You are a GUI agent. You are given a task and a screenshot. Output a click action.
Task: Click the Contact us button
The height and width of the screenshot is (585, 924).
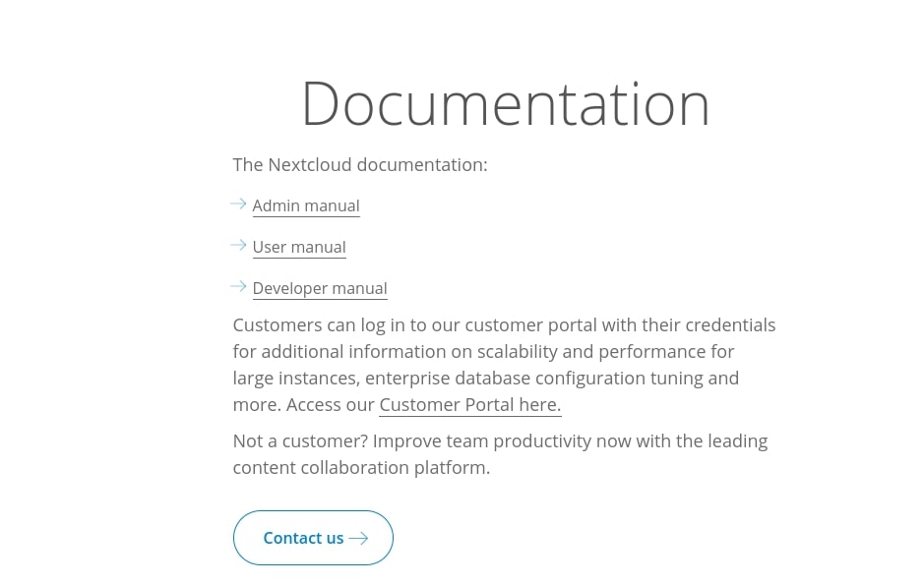pyautogui.click(x=313, y=538)
